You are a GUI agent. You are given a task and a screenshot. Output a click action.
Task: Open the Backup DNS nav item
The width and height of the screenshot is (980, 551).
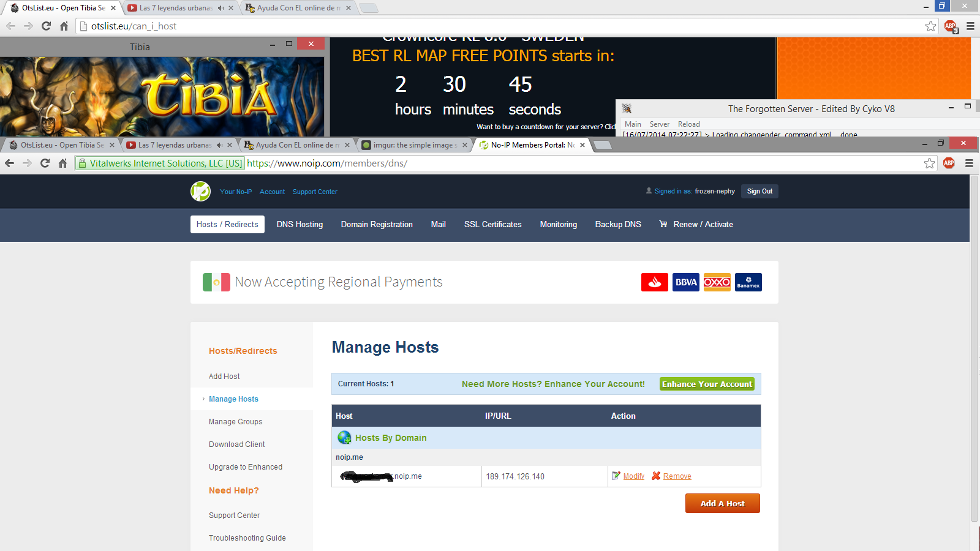(618, 224)
